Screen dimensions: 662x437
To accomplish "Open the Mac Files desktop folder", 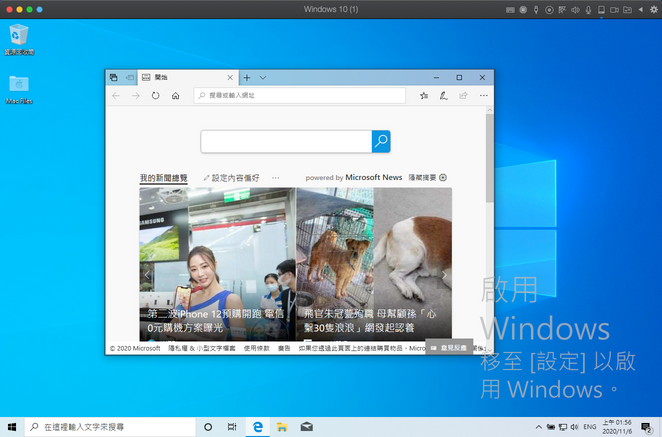I will click(x=19, y=90).
